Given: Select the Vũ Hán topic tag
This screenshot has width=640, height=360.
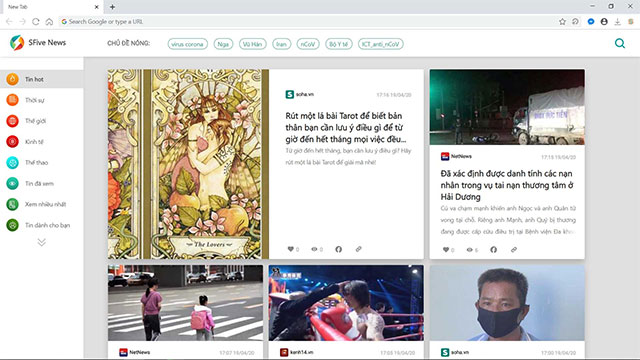Looking at the screenshot, I should [x=253, y=44].
